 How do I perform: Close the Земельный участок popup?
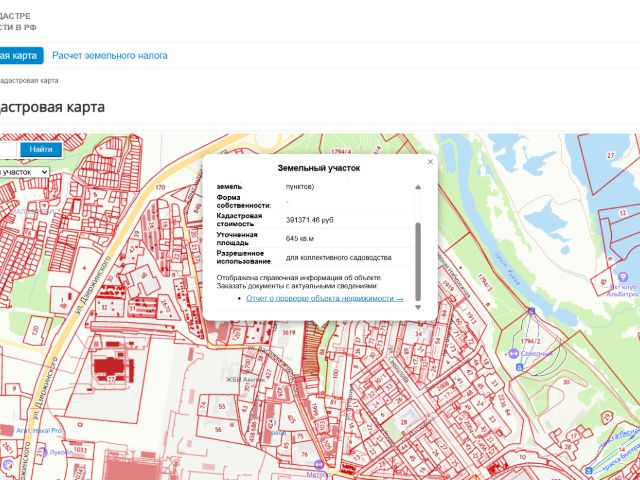(430, 162)
